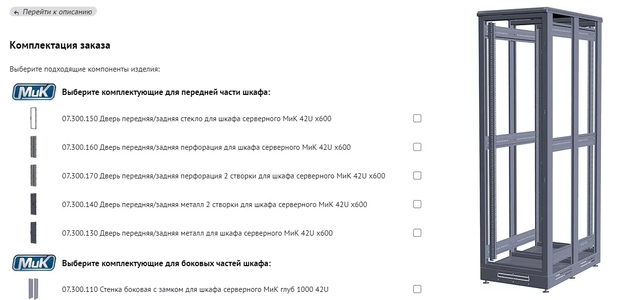Select checkbox for 07.300.140 two-leaf metal door
This screenshot has width=644, height=300.
pos(417,204)
